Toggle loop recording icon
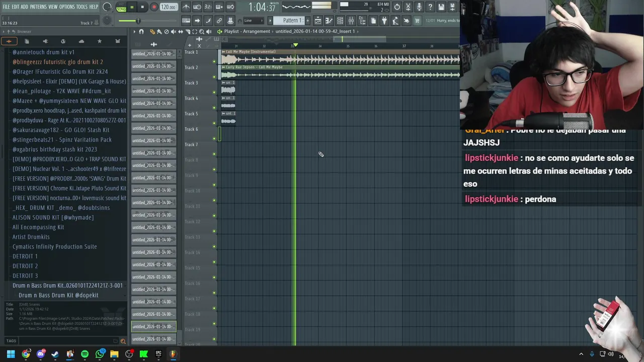 (x=230, y=7)
